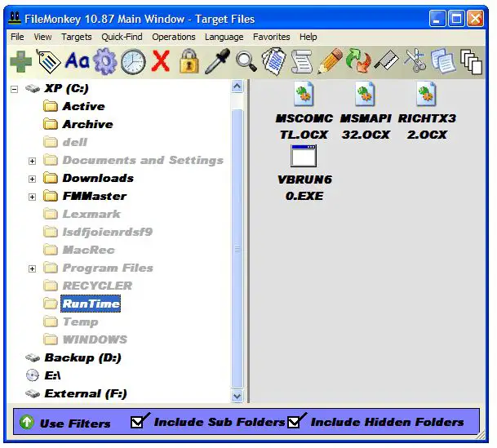Select the Aa change case tool
497x448 pixels.
point(77,60)
